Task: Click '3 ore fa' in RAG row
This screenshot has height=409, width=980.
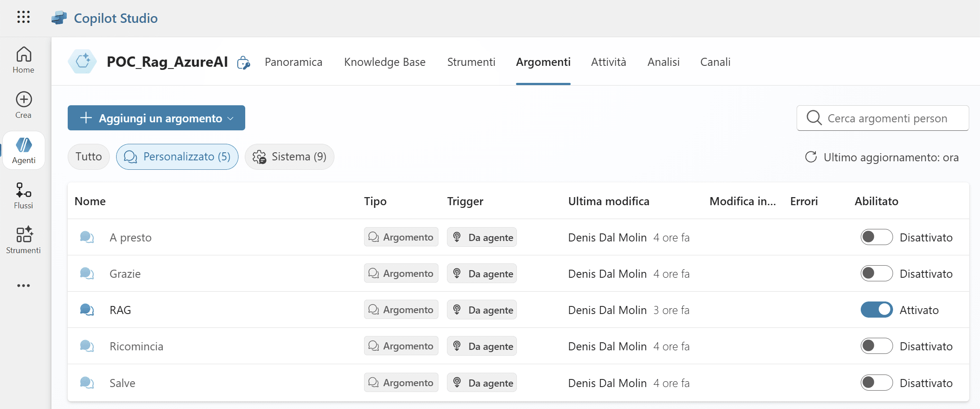Action: tap(671, 310)
